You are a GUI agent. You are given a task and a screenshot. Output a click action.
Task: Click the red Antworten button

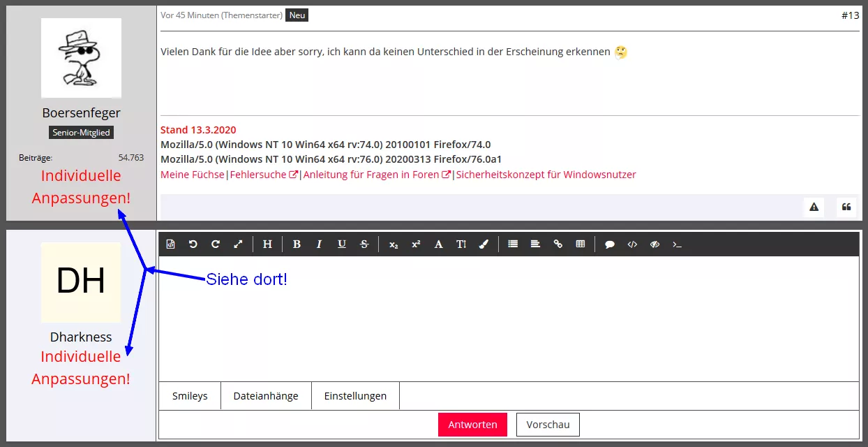[472, 425]
